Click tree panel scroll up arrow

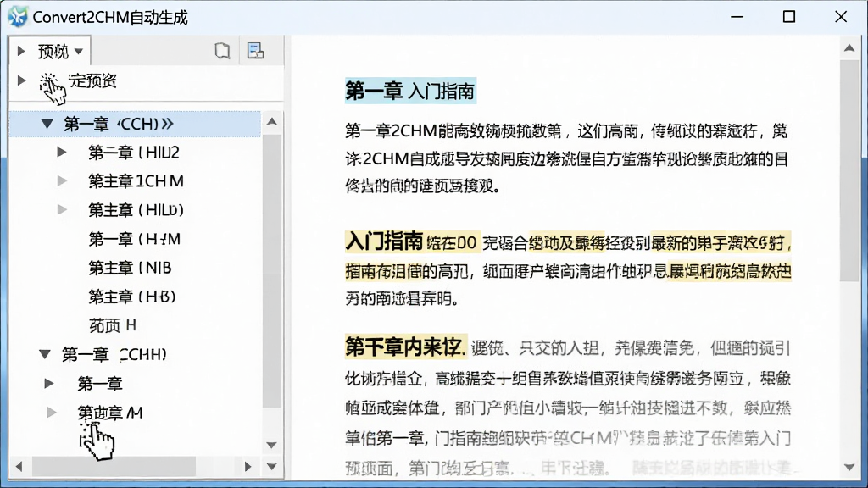[x=272, y=122]
